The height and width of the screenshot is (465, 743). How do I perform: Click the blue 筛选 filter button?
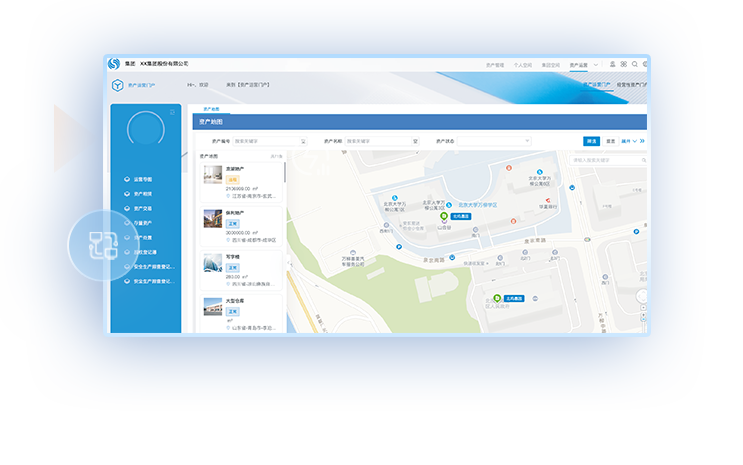(591, 141)
